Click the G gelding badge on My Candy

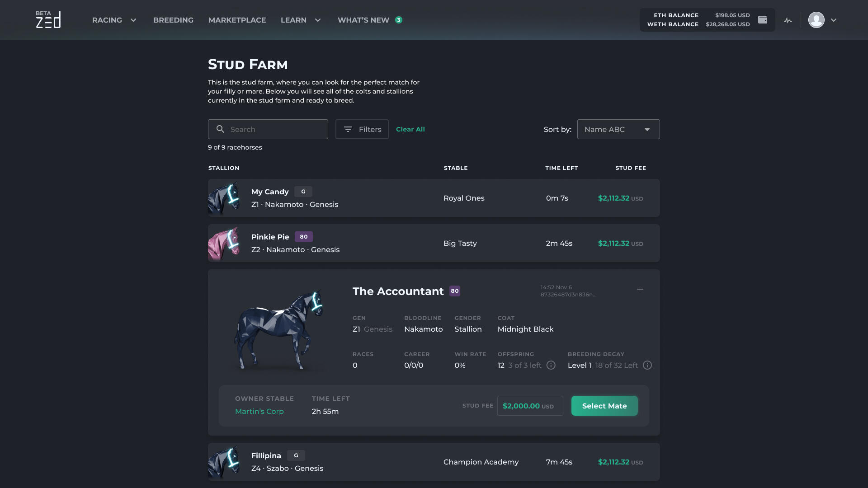pyautogui.click(x=303, y=192)
